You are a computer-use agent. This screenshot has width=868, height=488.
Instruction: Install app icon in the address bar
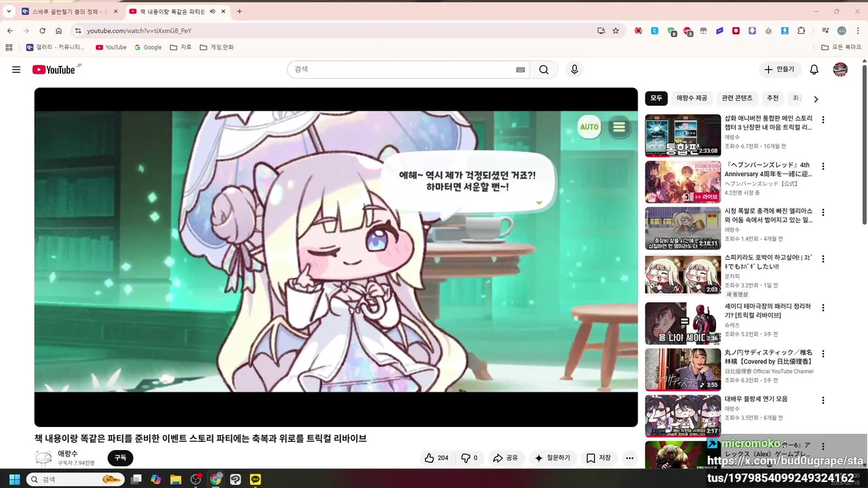click(x=601, y=30)
